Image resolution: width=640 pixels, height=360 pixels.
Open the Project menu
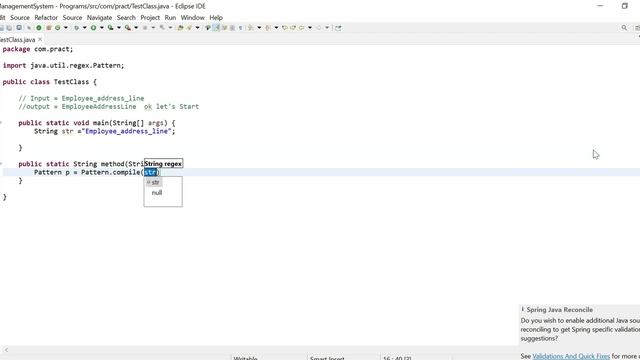point(150,18)
